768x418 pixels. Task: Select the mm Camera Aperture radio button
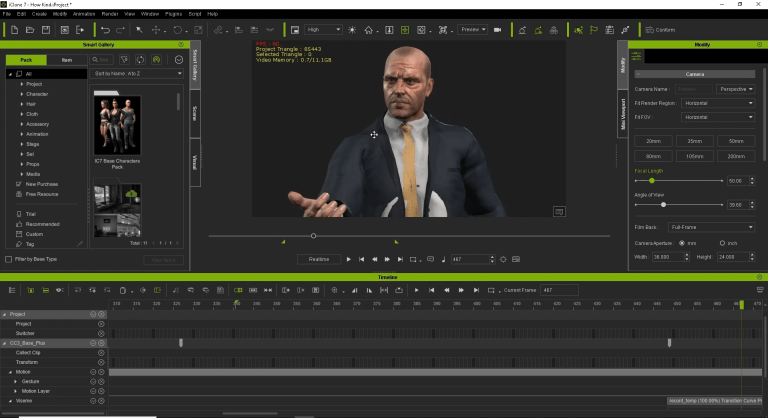[x=682, y=242]
